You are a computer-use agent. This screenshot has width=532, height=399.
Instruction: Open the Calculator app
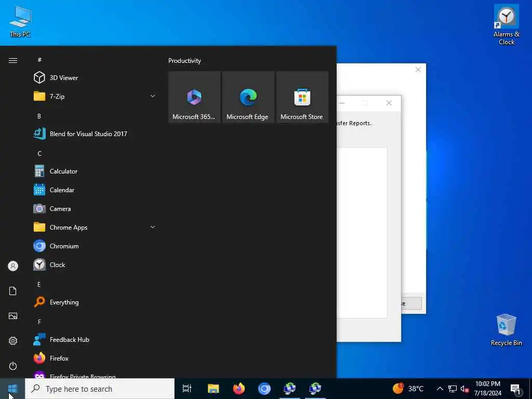coord(95,171)
